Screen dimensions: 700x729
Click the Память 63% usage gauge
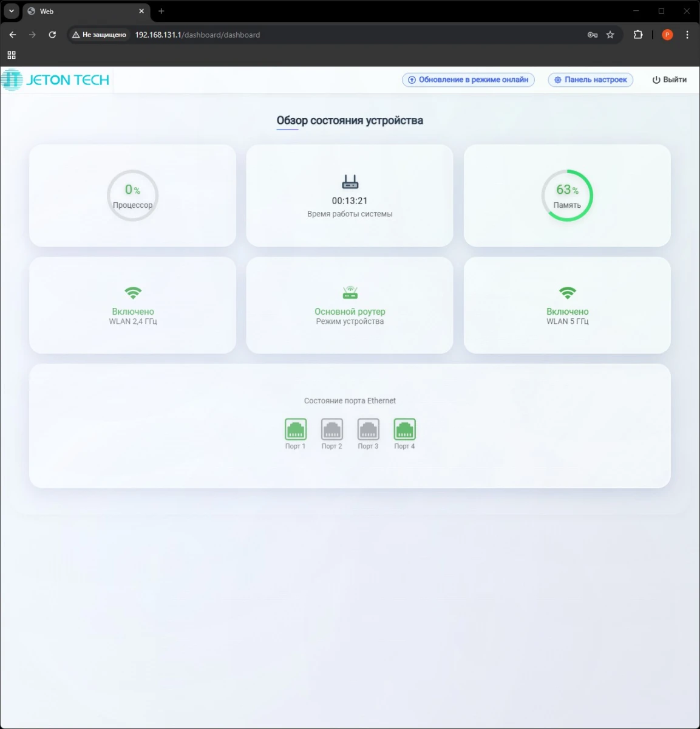point(567,196)
